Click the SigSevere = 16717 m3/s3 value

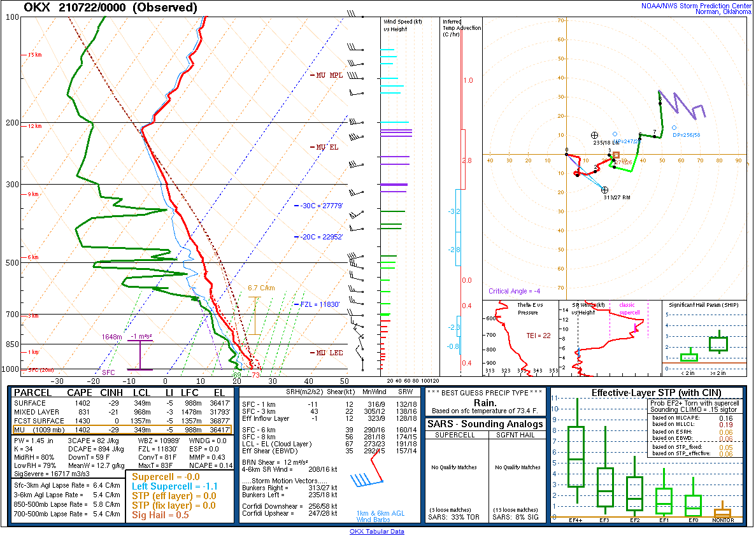tap(52, 474)
